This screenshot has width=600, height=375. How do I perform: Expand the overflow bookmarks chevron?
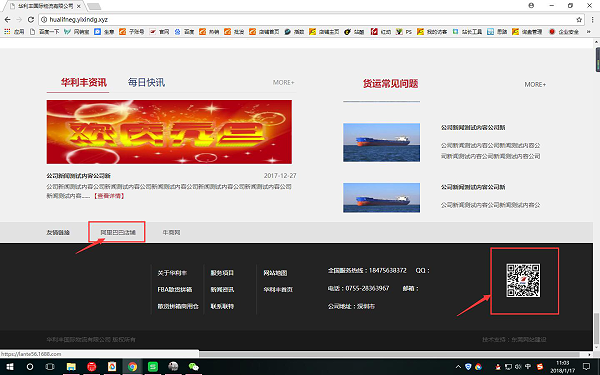pos(589,32)
